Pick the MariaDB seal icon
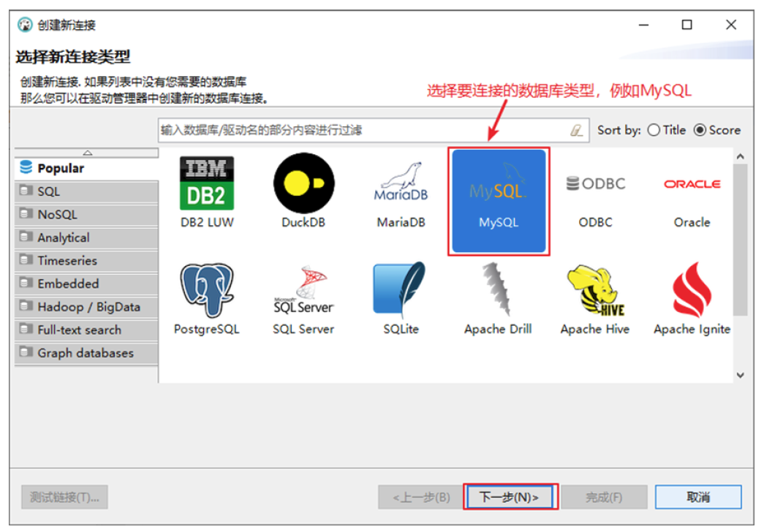 (x=401, y=182)
